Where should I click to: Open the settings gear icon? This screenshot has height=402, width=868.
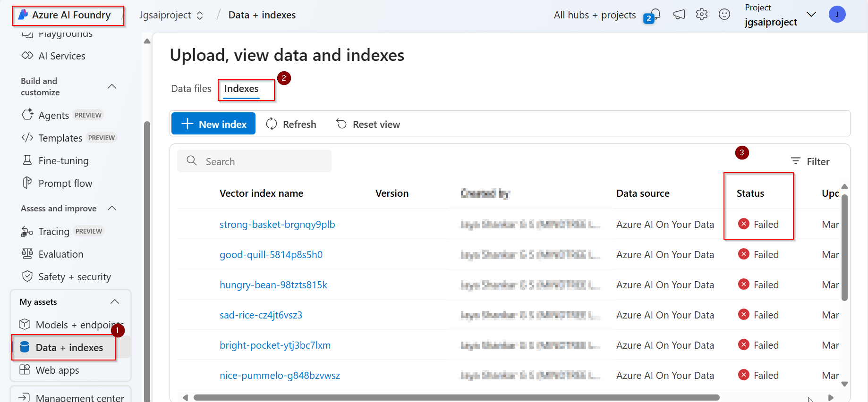click(702, 14)
